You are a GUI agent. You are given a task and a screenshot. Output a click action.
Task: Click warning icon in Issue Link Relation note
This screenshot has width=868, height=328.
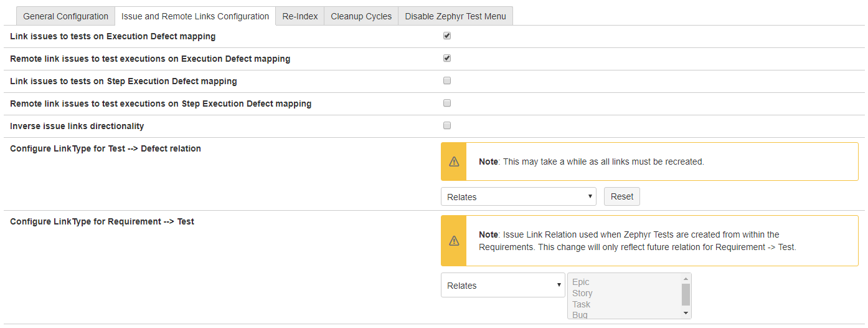click(454, 241)
